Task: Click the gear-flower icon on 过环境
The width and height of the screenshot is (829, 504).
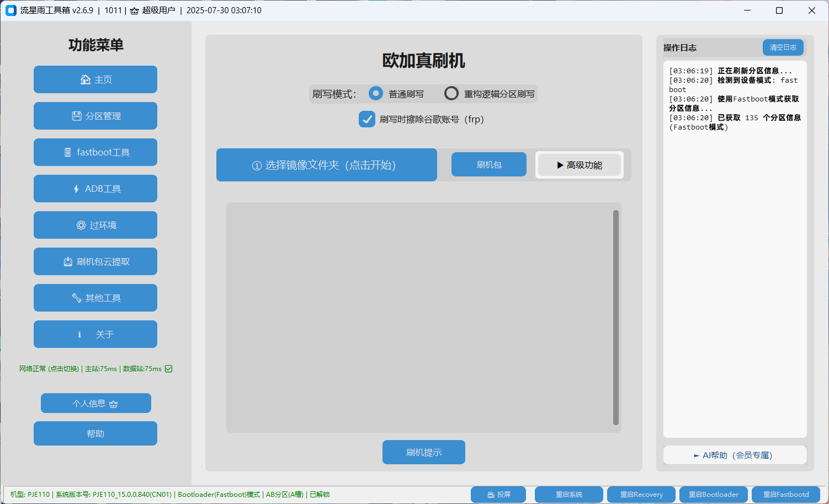Action: [81, 225]
